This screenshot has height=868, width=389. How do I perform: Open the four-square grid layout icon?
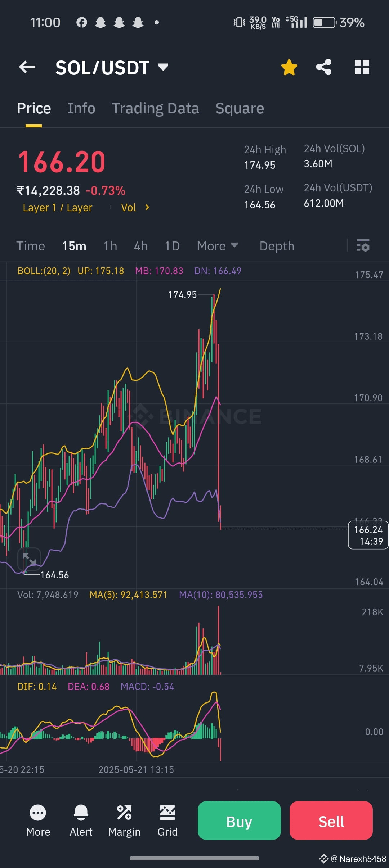(x=362, y=67)
